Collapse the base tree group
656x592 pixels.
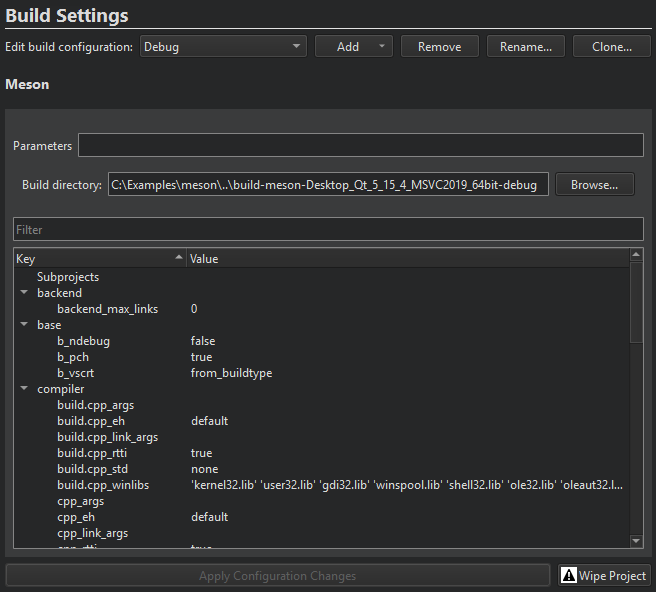23,325
